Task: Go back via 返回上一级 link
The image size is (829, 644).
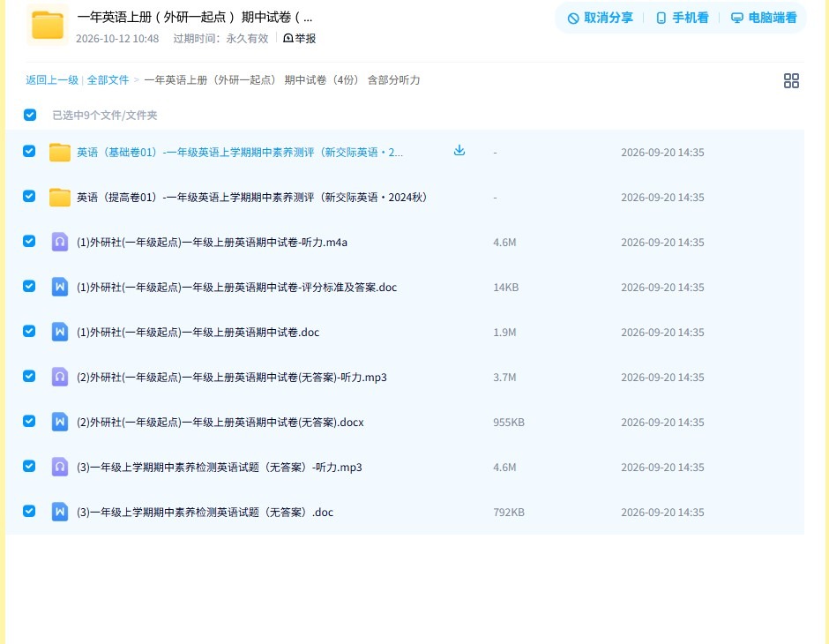Action: point(52,80)
